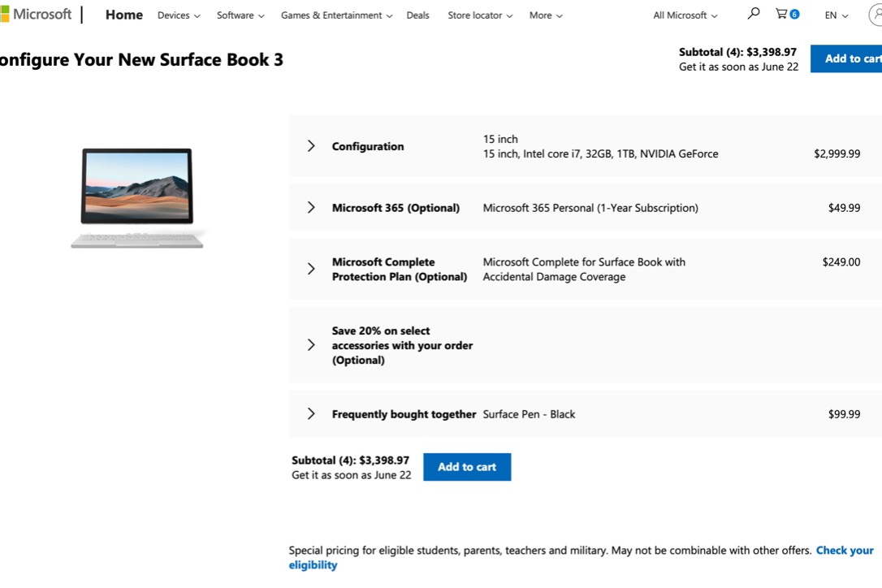Expand the Configuration section chevron
This screenshot has width=882, height=588.
click(x=311, y=146)
